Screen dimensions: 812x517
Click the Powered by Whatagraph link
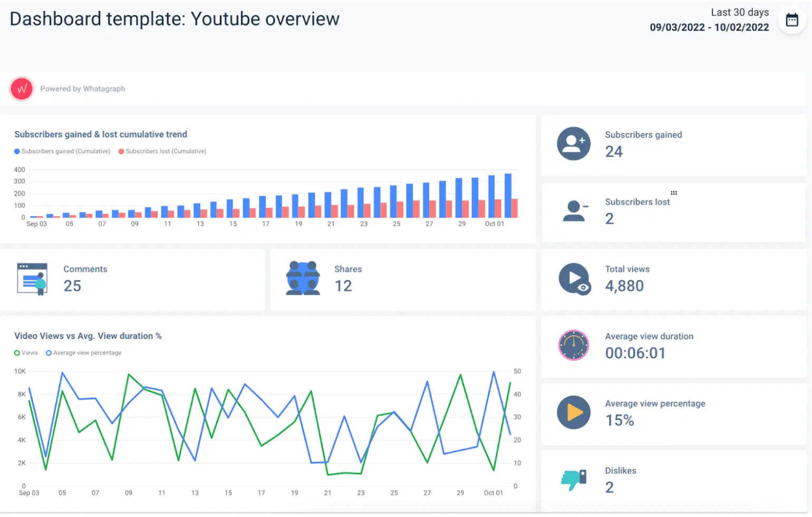pyautogui.click(x=83, y=89)
